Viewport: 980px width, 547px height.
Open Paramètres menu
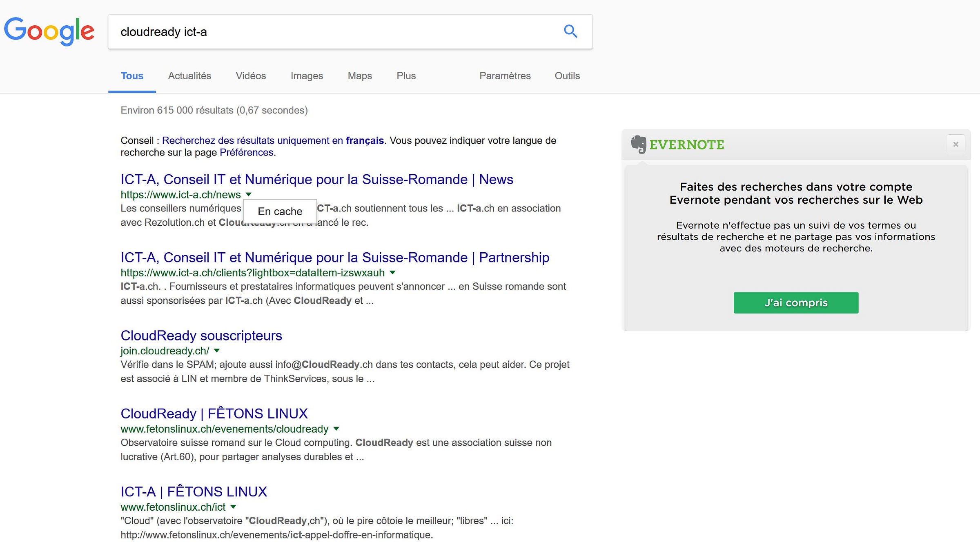pyautogui.click(x=505, y=76)
